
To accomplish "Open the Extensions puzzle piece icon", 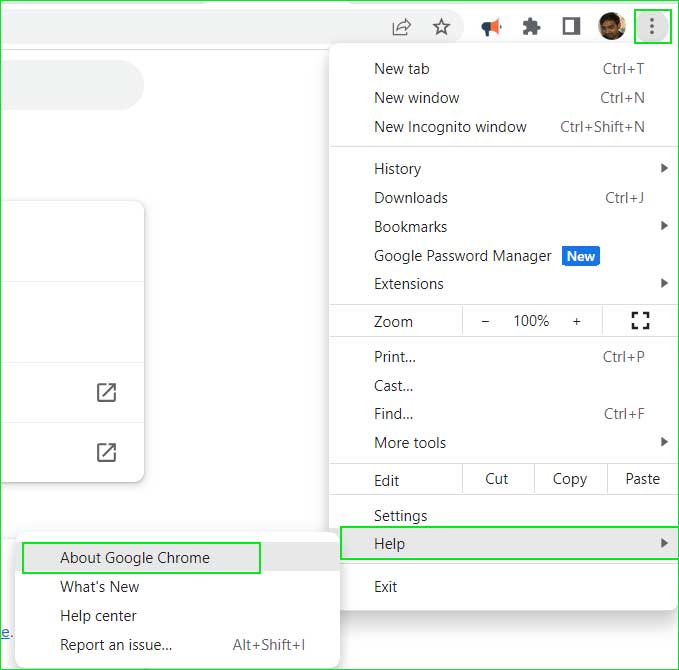I will point(531,27).
